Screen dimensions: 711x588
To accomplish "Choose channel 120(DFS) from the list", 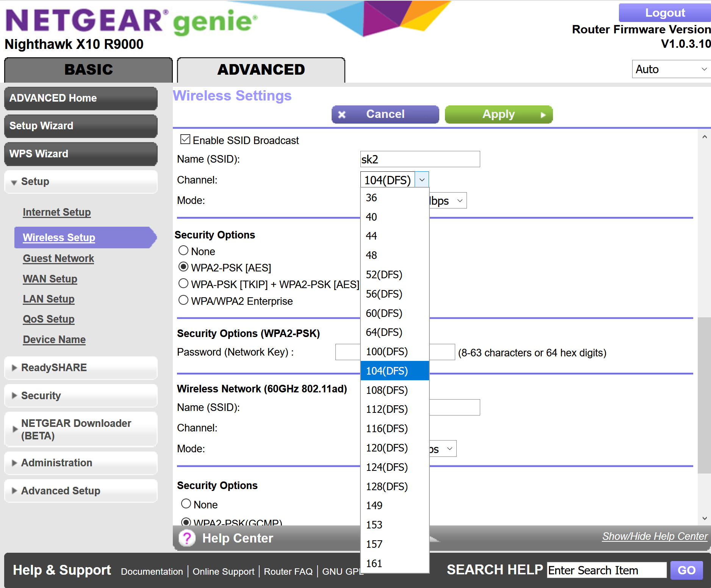I will [x=395, y=448].
